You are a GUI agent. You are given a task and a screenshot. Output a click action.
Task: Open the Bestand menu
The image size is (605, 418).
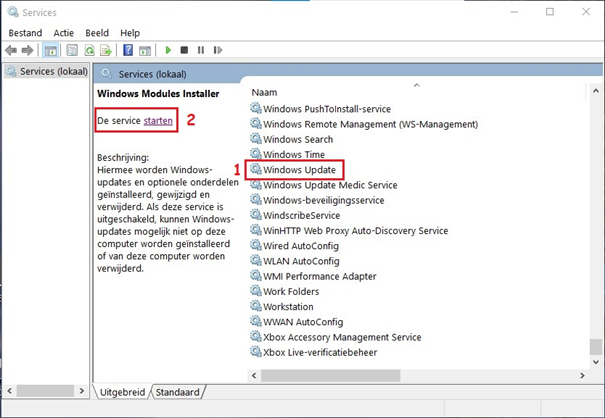click(x=25, y=33)
